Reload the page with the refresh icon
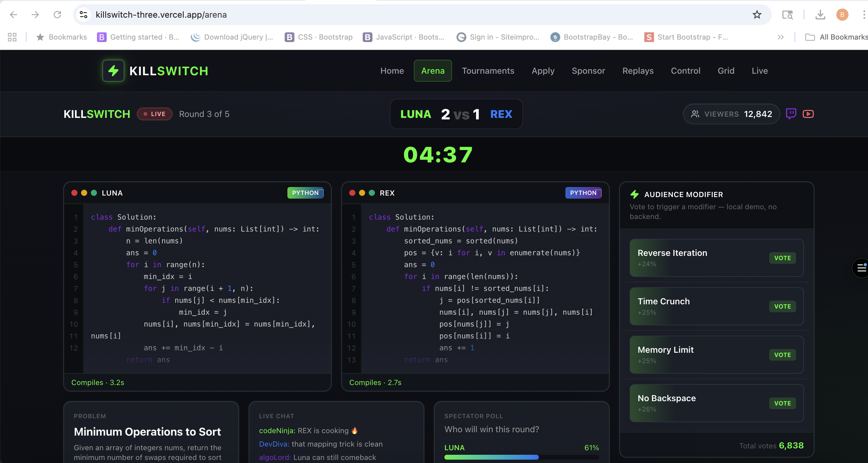This screenshot has height=463, width=868. (57, 15)
